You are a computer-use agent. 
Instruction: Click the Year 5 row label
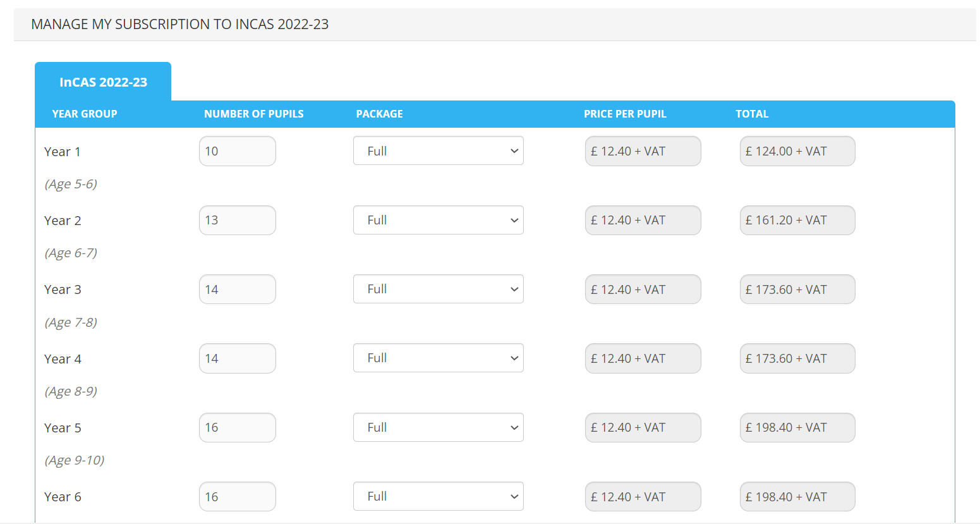63,428
